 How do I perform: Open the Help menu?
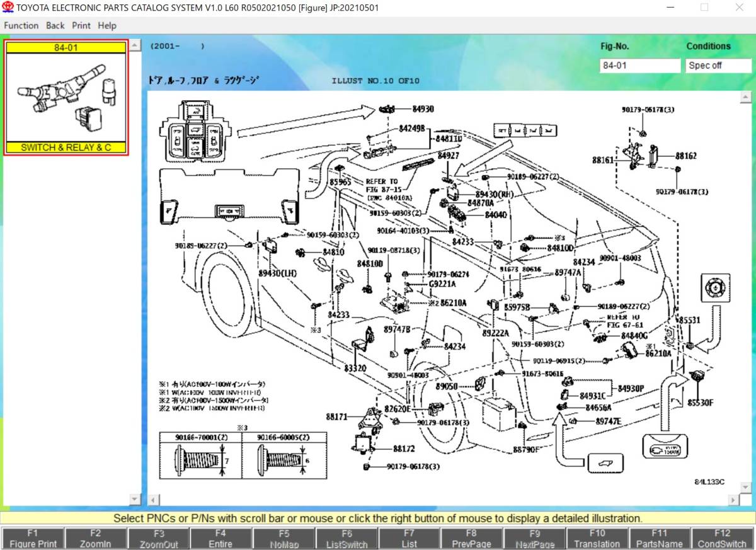point(107,26)
